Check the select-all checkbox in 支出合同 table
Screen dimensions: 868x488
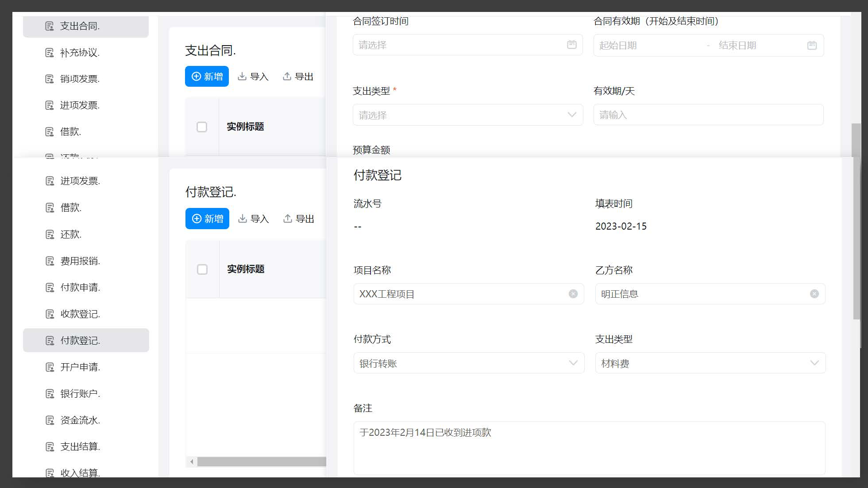coord(202,127)
